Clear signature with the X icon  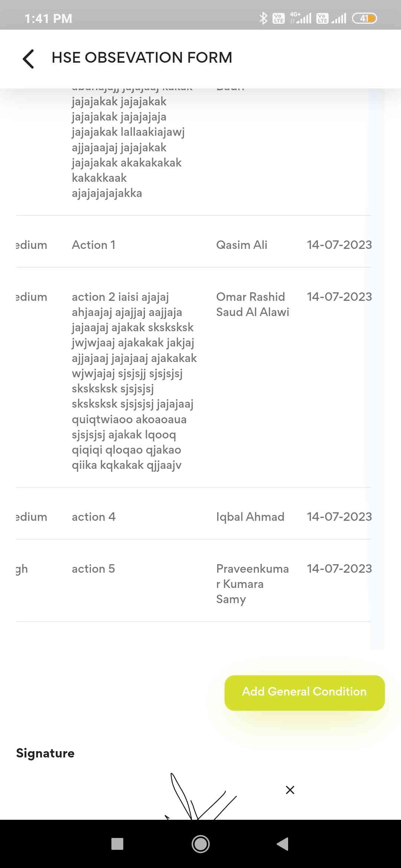[x=290, y=790]
